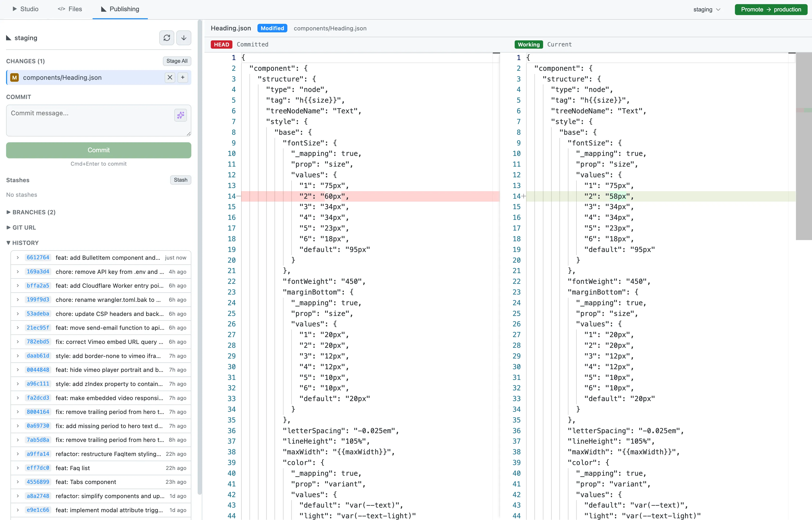812x520 pixels.
Task: Click the Stash button
Action: click(180, 180)
